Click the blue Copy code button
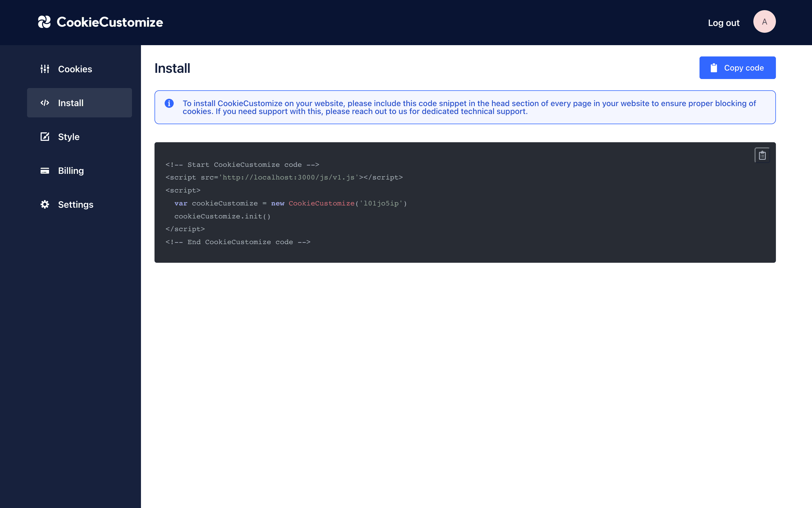This screenshot has height=508, width=812. coord(737,68)
